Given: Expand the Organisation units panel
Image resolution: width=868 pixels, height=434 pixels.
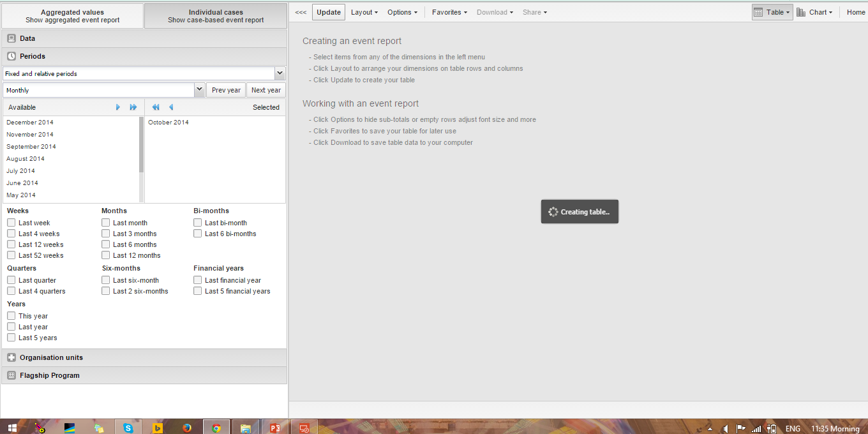Looking at the screenshot, I should (51, 357).
